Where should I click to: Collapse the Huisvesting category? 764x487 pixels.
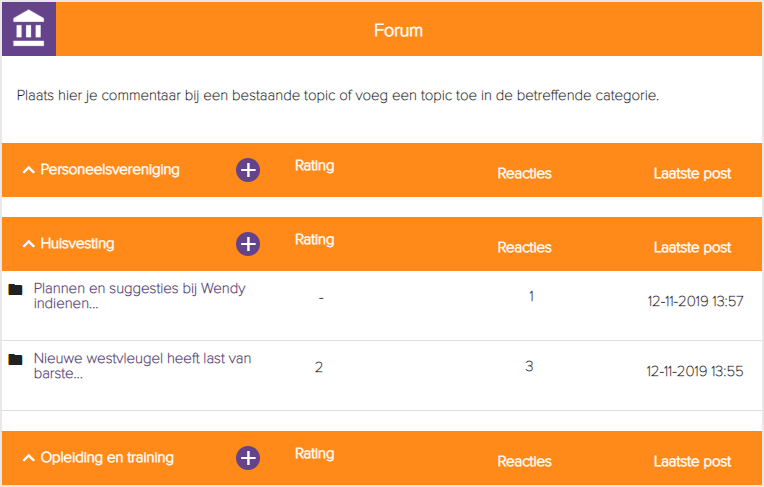pyautogui.click(x=28, y=244)
